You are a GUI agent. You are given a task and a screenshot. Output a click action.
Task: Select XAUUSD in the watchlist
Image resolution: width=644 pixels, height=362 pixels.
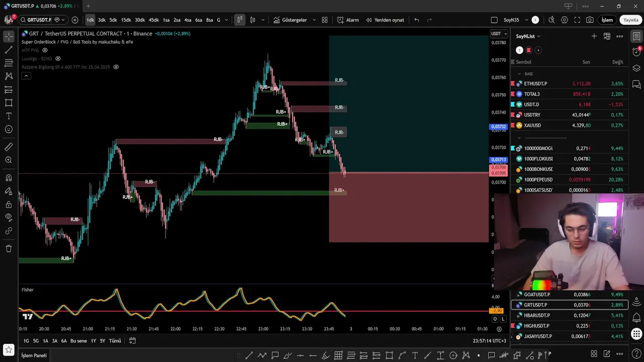click(x=569, y=125)
